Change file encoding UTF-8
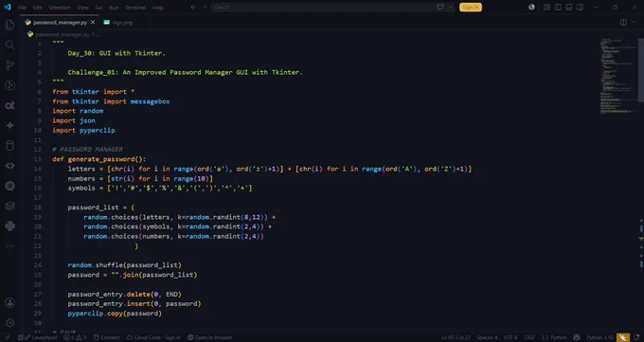This screenshot has height=342, width=644. point(510,337)
